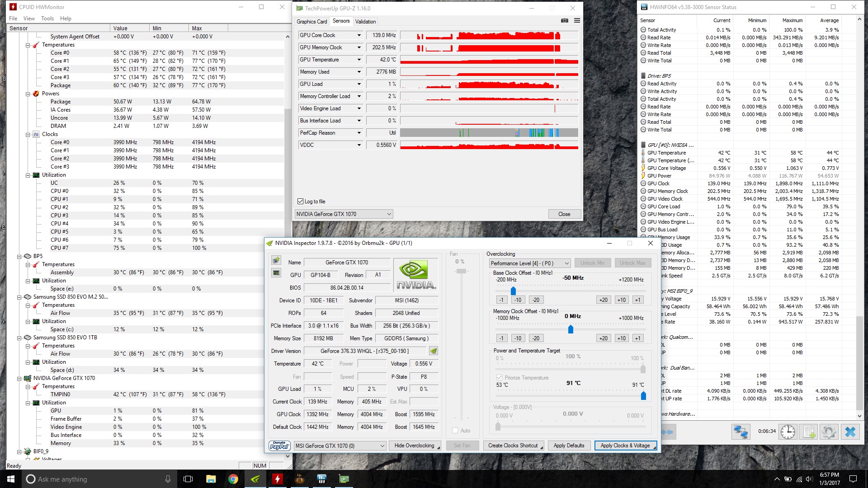The width and height of the screenshot is (868, 488).
Task: Open the PerfCap Reason sensor dropdown
Action: coord(359,133)
